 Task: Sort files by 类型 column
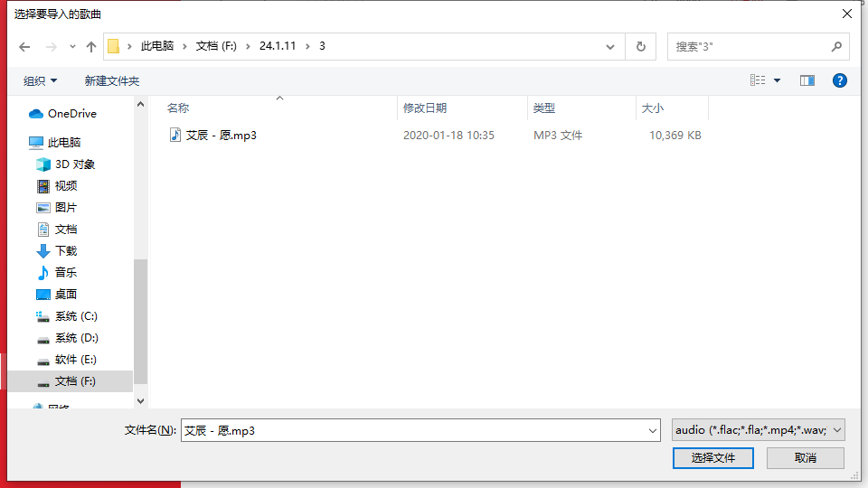[x=544, y=108]
